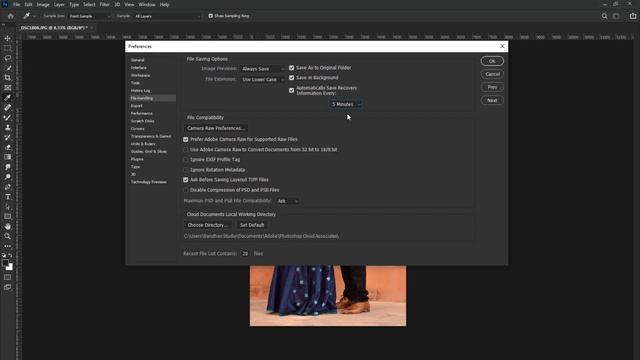Click the background color swatch
Image resolution: width=640 pixels, height=360 pixels.
[10, 268]
